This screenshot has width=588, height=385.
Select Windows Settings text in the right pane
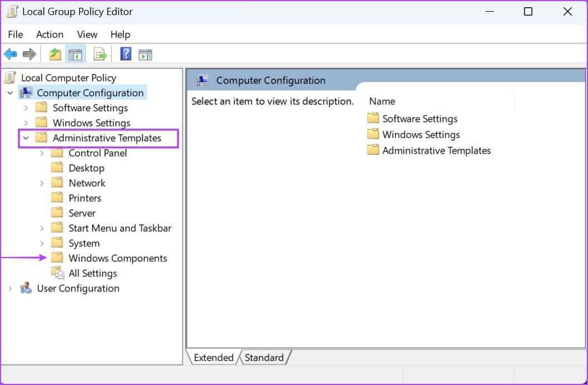pyautogui.click(x=421, y=135)
